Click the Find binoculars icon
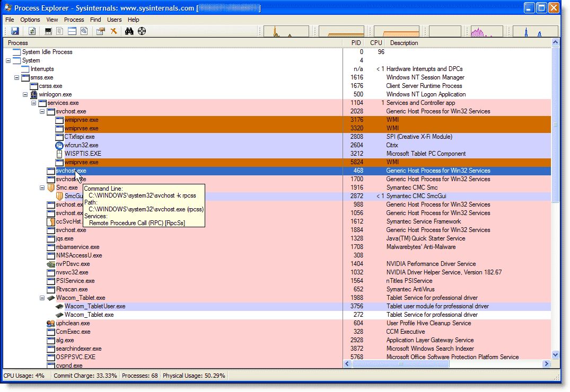Image resolution: width=570 pixels, height=392 pixels. pos(129,31)
